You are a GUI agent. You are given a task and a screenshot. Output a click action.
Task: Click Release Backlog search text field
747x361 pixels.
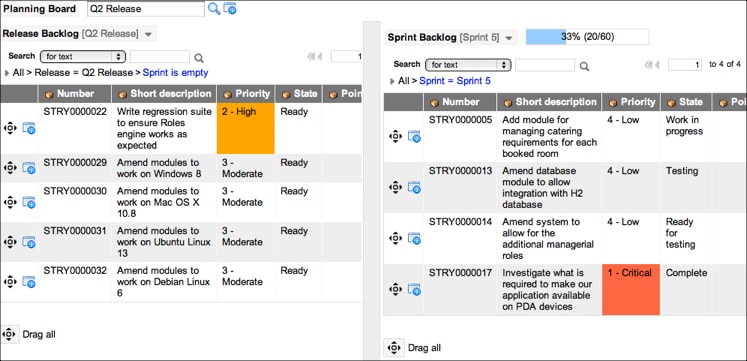point(160,57)
